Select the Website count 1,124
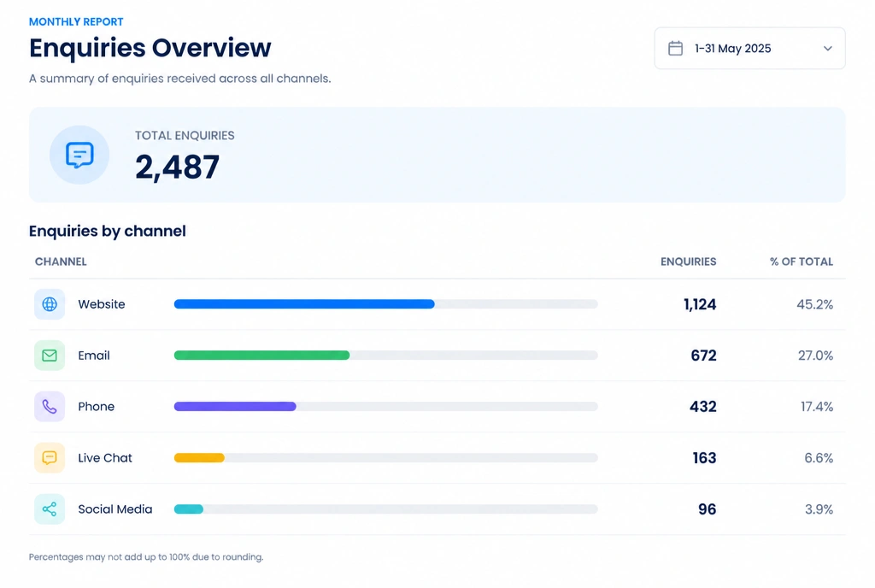This screenshot has height=588, width=875. [x=700, y=304]
